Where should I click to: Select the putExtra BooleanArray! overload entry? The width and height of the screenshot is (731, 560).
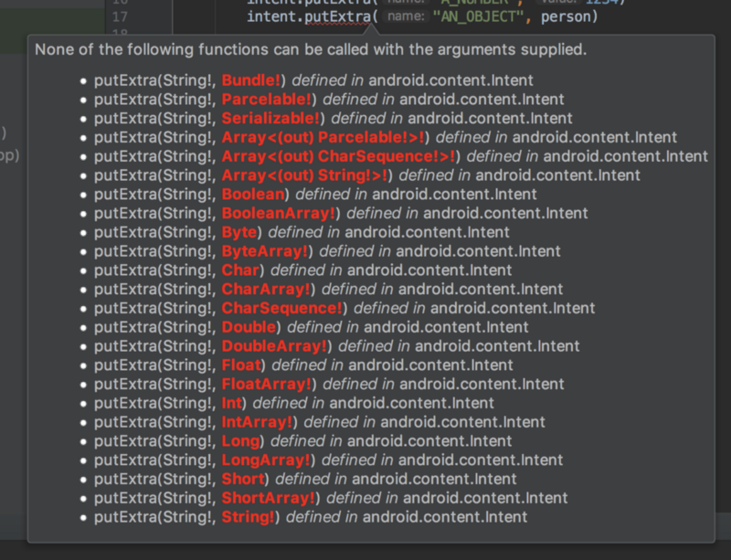coord(341,214)
